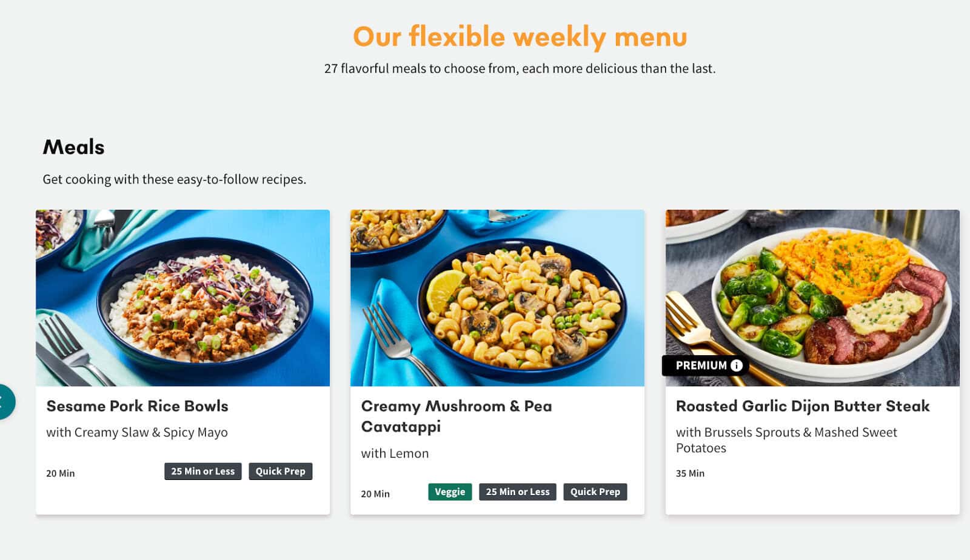
Task: Click the Roasted Garlic Dijon Butter Steak title
Action: (x=802, y=406)
